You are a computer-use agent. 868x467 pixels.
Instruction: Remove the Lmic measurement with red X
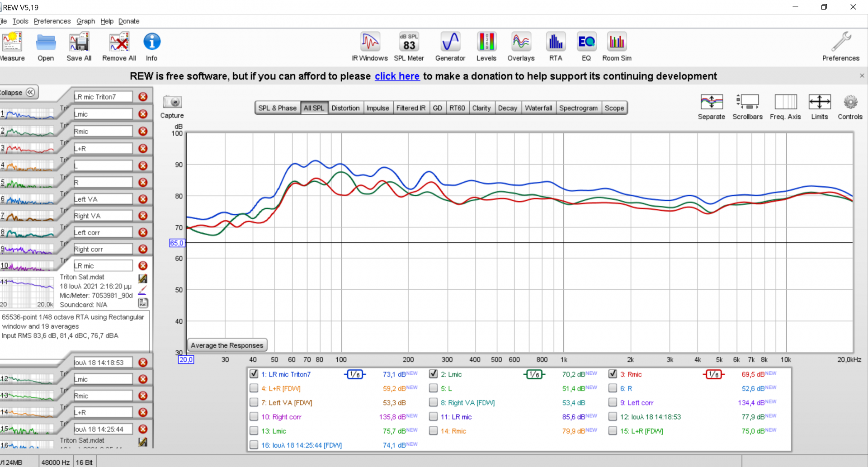click(x=143, y=114)
